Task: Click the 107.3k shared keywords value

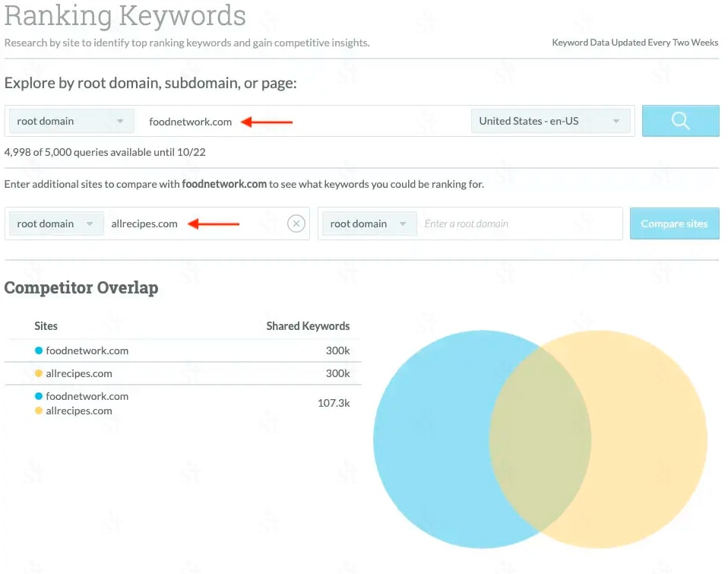Action: click(x=334, y=403)
